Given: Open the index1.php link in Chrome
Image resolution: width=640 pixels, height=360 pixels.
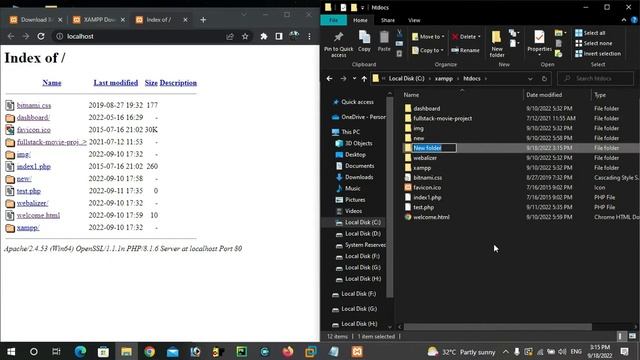Looking at the screenshot, I should (33, 167).
